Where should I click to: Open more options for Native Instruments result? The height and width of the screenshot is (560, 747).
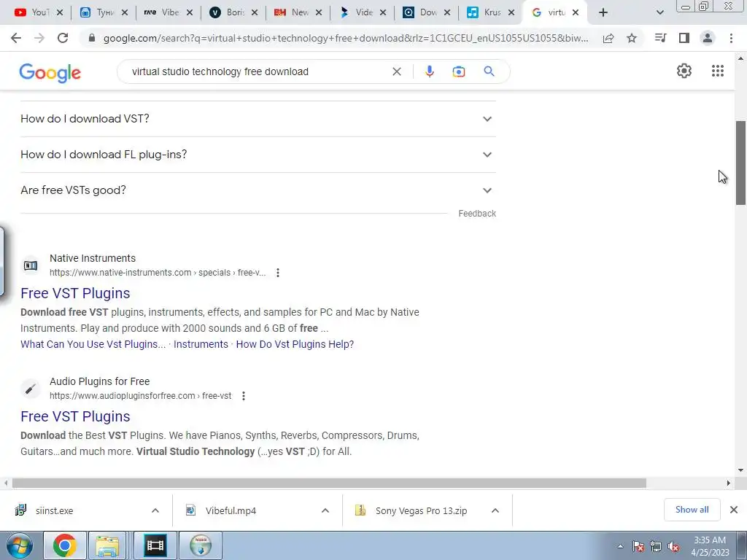coord(278,273)
